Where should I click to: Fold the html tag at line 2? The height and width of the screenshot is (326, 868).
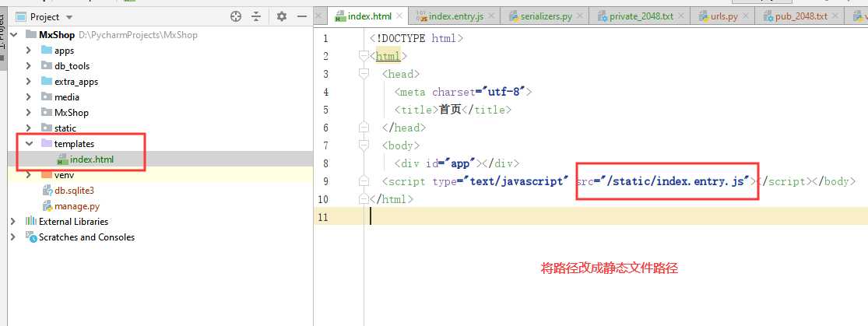click(x=364, y=56)
